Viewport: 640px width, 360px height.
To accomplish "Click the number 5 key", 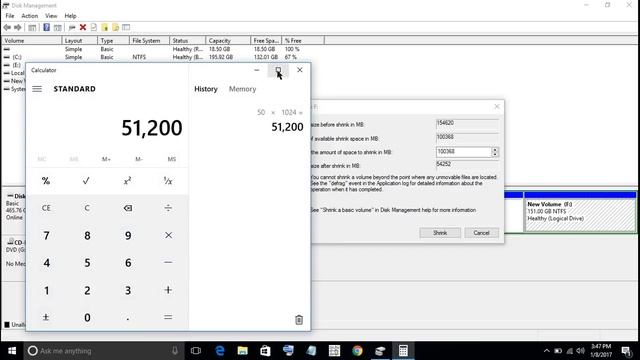I will 87,262.
